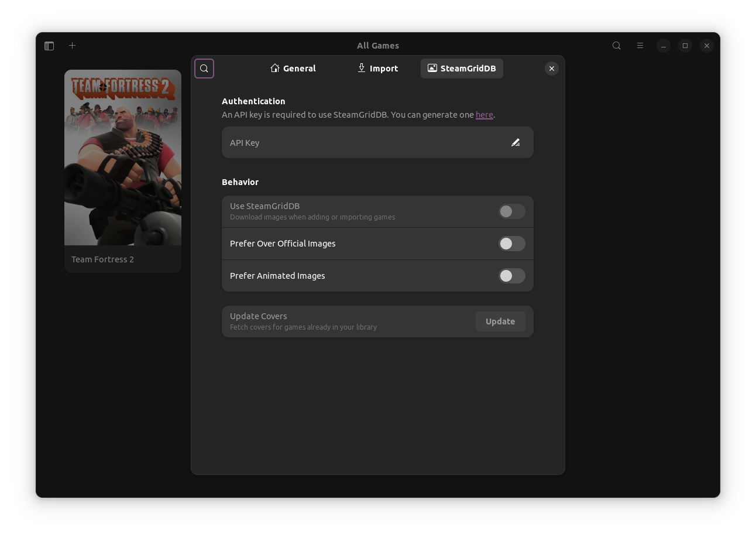Select the Team Fortress 2 cover thumbnail

click(122, 157)
